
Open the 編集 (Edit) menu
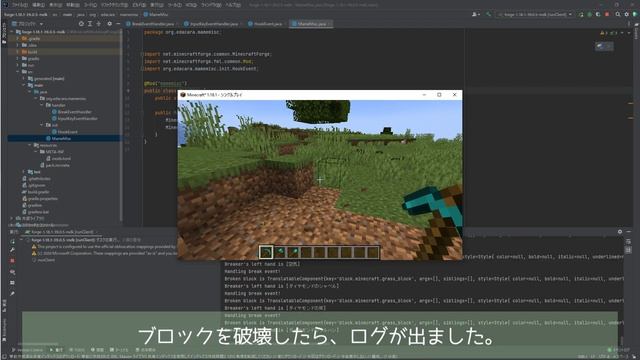point(38,5)
